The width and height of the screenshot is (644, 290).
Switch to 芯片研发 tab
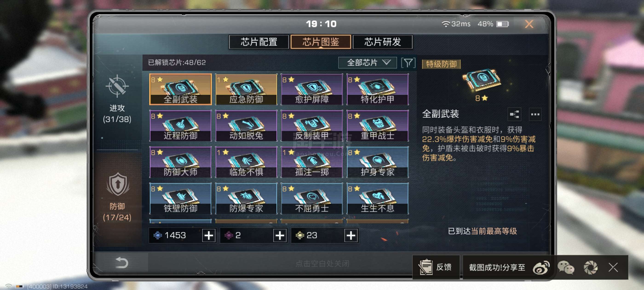click(382, 42)
